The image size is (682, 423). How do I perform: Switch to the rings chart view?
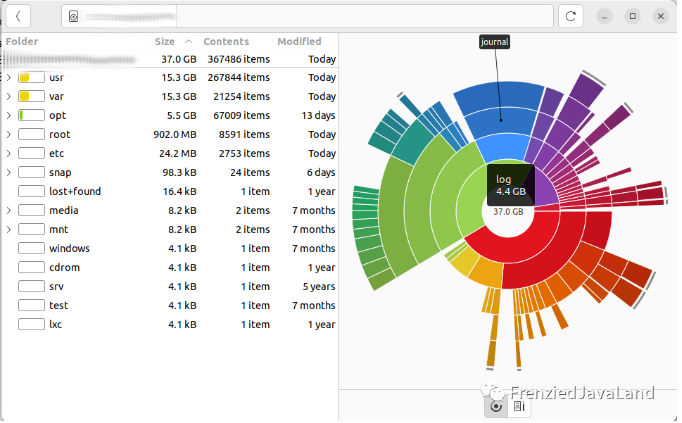[x=496, y=406]
